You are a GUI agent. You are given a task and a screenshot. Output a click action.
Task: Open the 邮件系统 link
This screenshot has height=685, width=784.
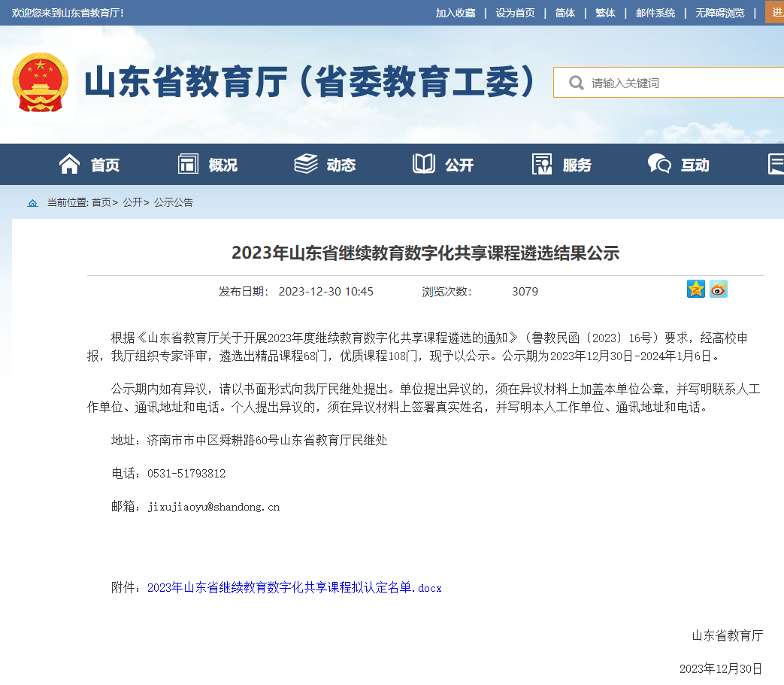pos(655,13)
